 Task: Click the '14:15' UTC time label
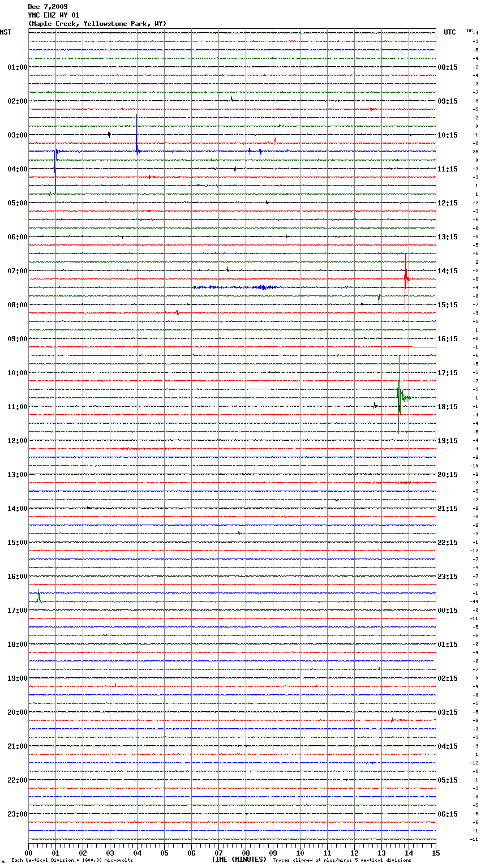coord(448,271)
